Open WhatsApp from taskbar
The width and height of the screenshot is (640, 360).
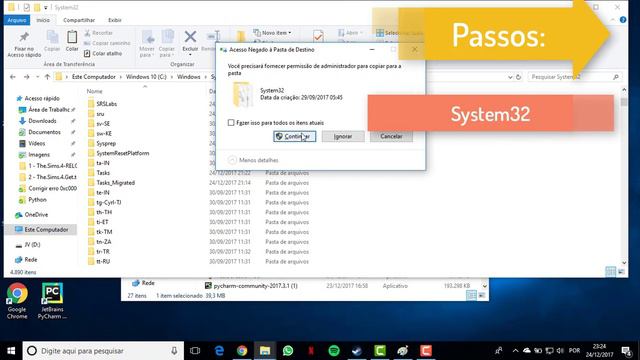[x=288, y=351]
